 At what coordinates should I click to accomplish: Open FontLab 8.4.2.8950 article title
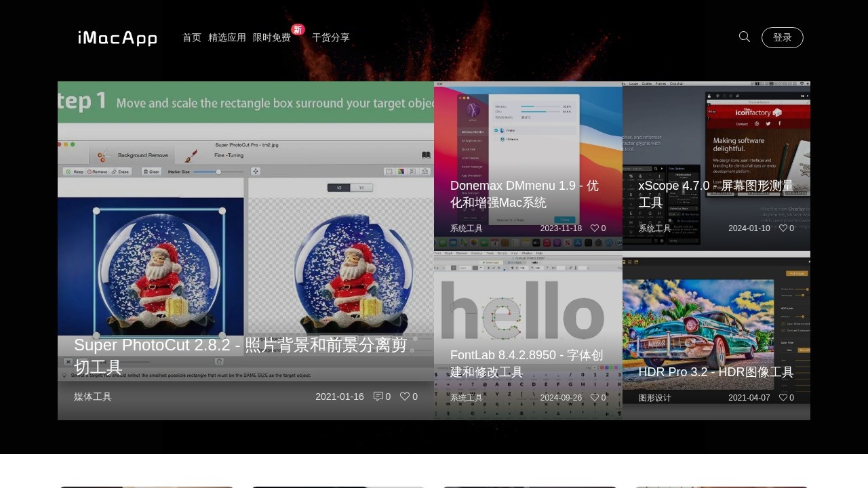526,363
